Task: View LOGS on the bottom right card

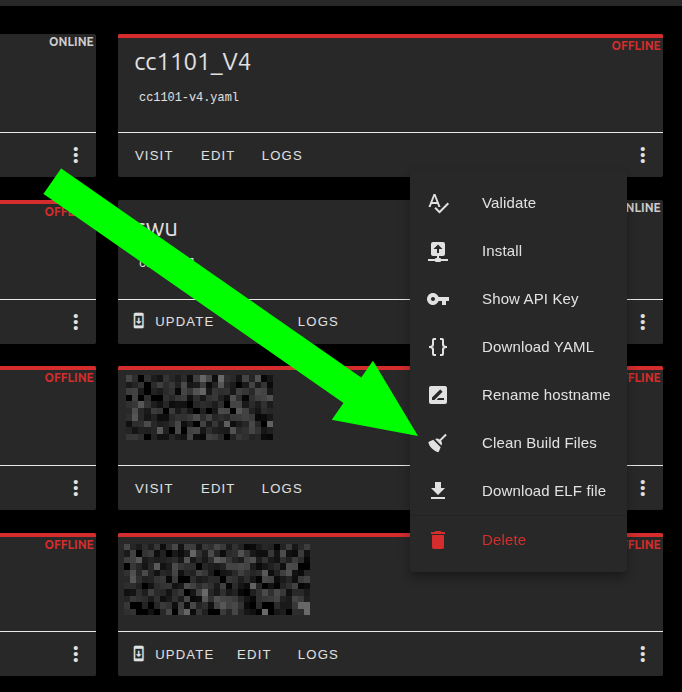Action: tap(318, 654)
